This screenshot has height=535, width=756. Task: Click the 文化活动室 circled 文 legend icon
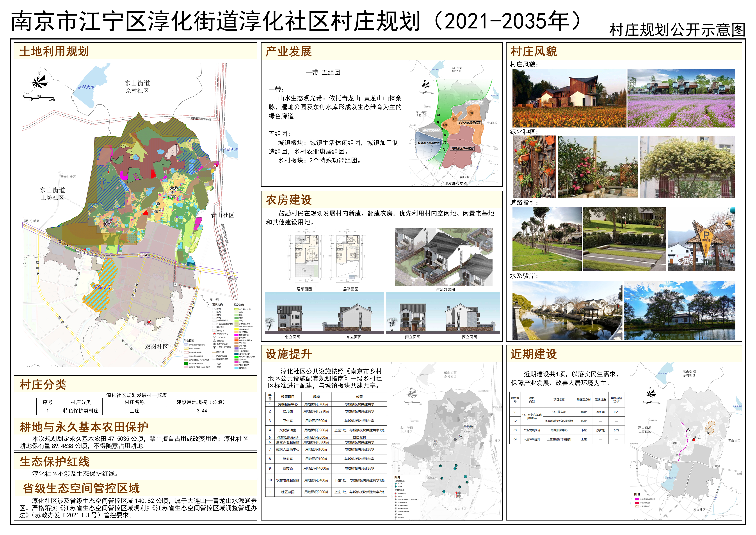(215, 337)
